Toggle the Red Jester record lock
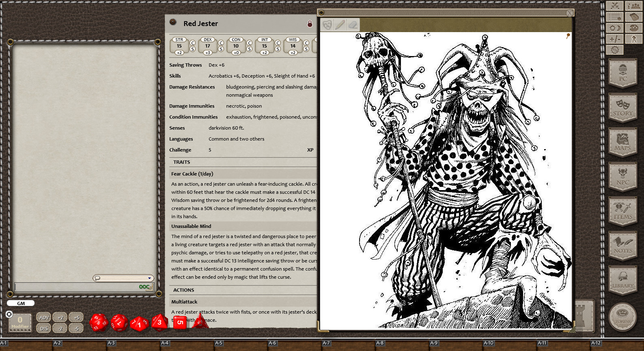 [310, 24]
